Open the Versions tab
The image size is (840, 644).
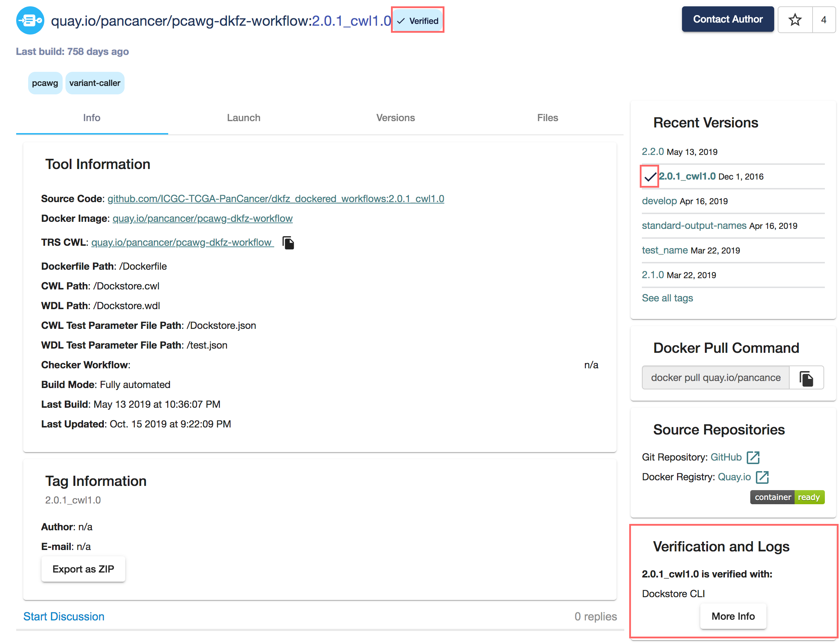tap(395, 118)
